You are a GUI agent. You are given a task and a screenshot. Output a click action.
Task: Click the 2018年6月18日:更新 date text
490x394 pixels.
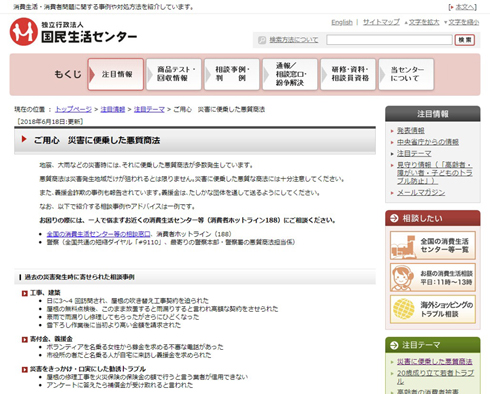point(50,122)
